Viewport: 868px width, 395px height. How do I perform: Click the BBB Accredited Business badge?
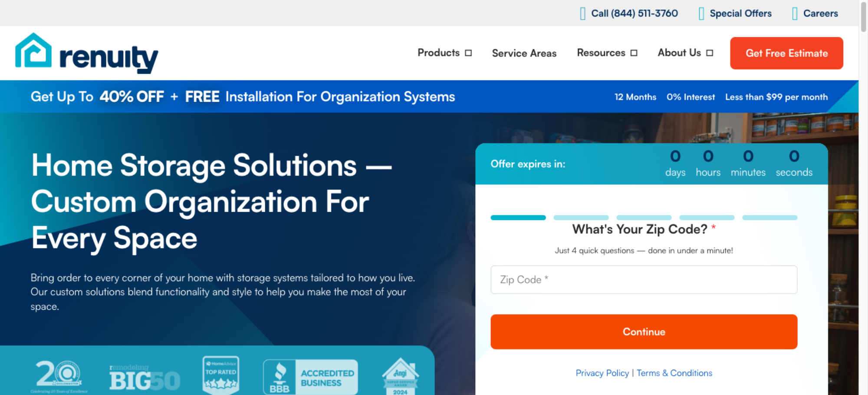coord(310,377)
